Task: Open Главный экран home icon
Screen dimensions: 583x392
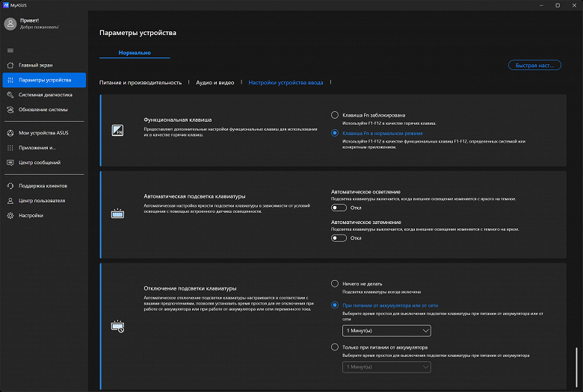Action: [x=10, y=65]
